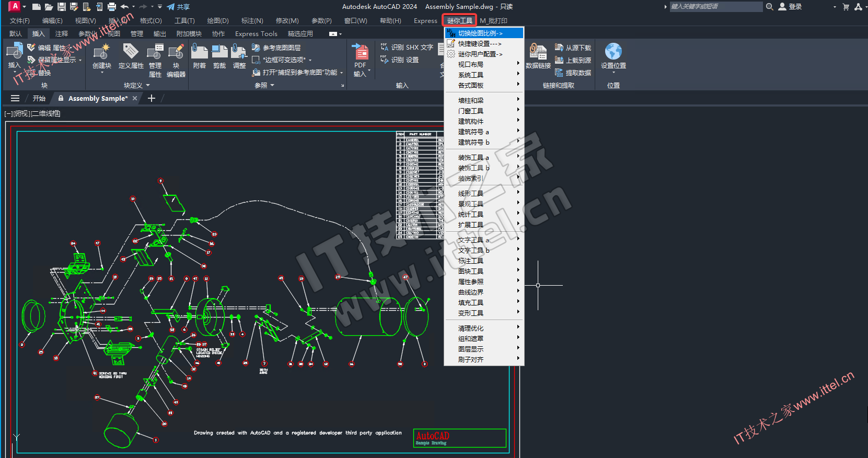868x458 pixels.
Task: Expand the 视口布局 submenu
Action: point(484,64)
